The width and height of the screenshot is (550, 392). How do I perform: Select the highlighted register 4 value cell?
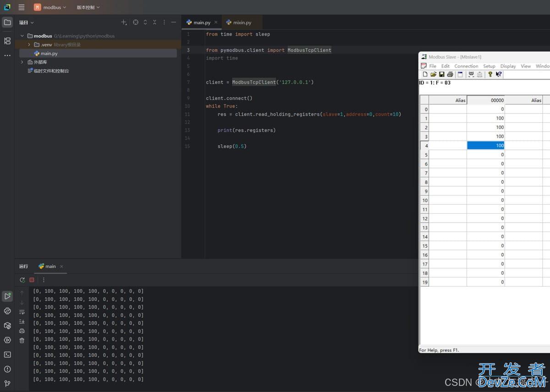click(485, 145)
